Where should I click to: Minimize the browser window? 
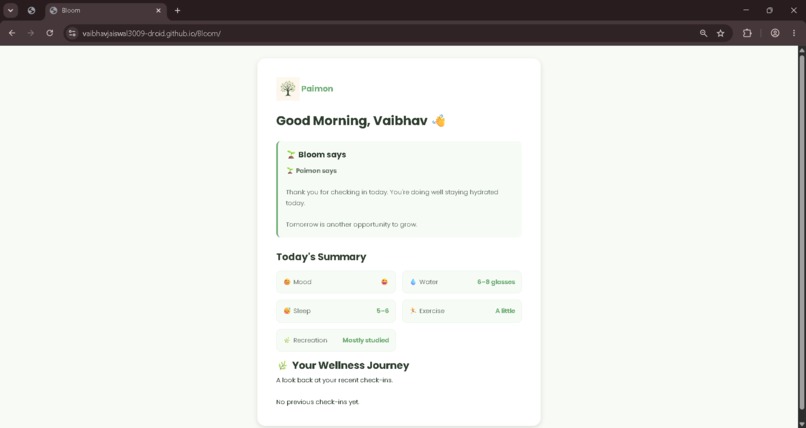coord(746,10)
